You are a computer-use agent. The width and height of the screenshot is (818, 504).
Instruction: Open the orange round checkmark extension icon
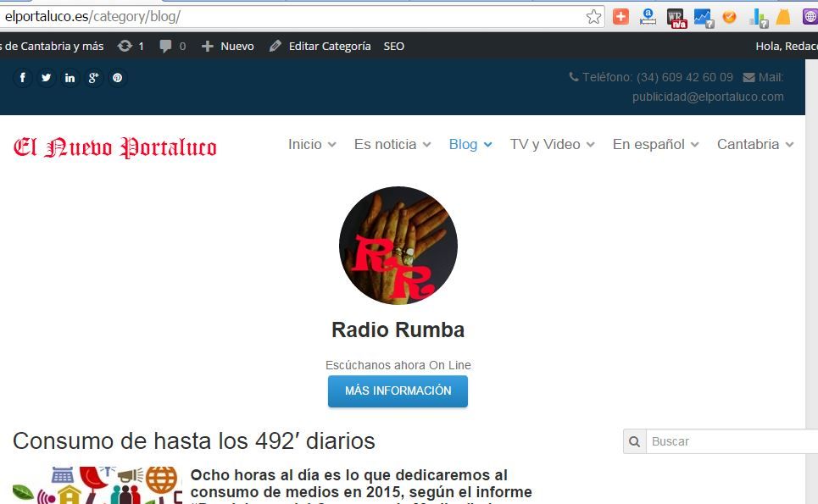pos(729,17)
